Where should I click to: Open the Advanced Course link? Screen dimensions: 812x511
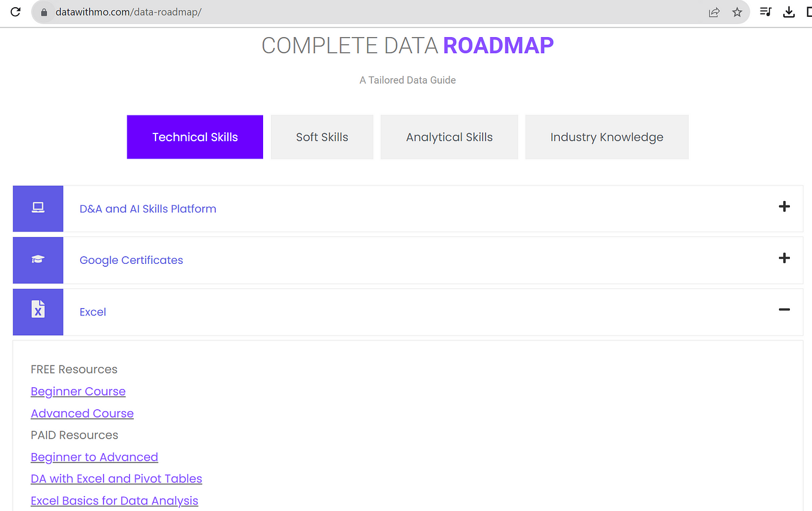(x=82, y=413)
